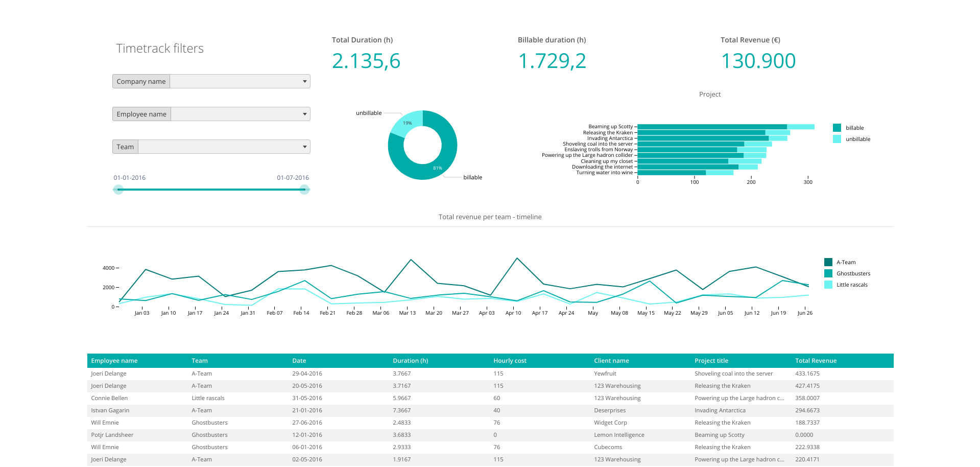
Task: Click the end date slider handle
Action: 304,190
